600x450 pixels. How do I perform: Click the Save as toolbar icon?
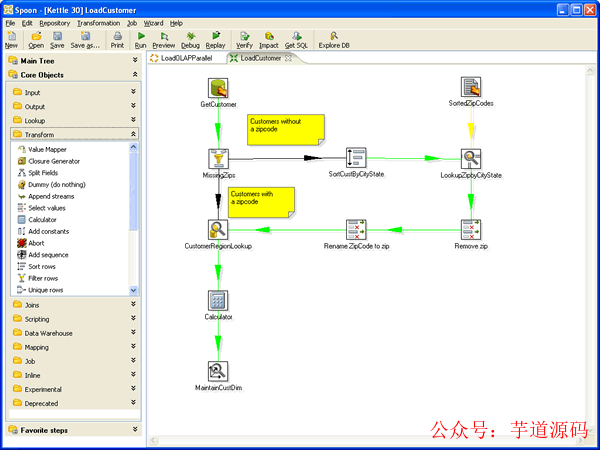[85, 36]
